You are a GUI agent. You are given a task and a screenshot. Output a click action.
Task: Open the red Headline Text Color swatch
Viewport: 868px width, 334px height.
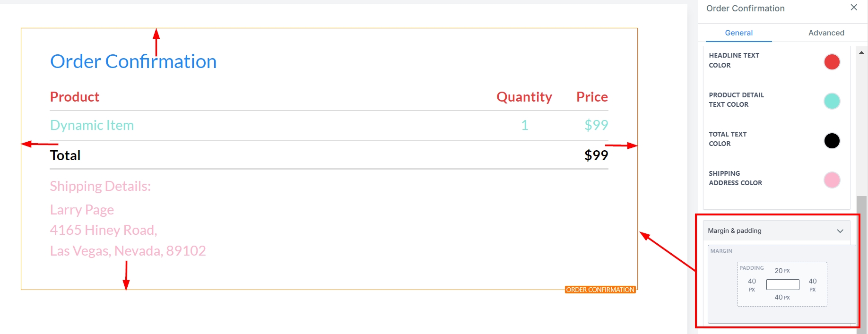coord(832,62)
